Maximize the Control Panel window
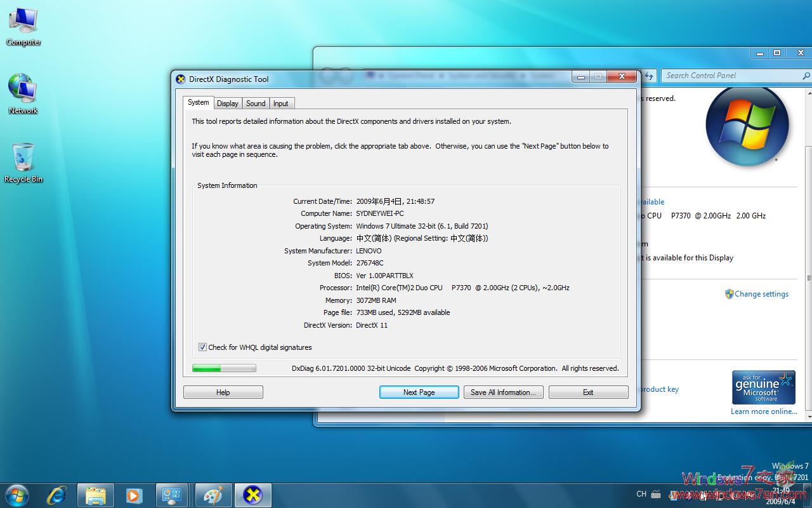812x508 pixels. pyautogui.click(x=777, y=53)
